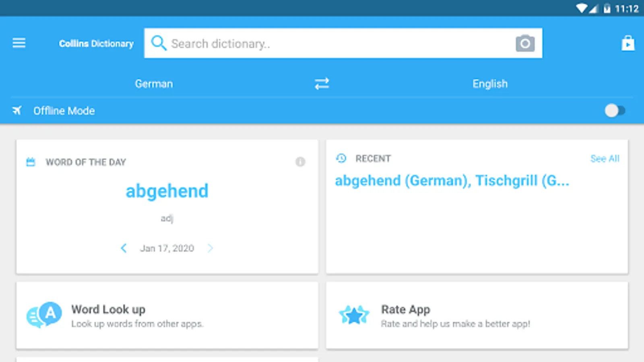Focus the Search dictionary field
The image size is (644, 362).
[343, 43]
